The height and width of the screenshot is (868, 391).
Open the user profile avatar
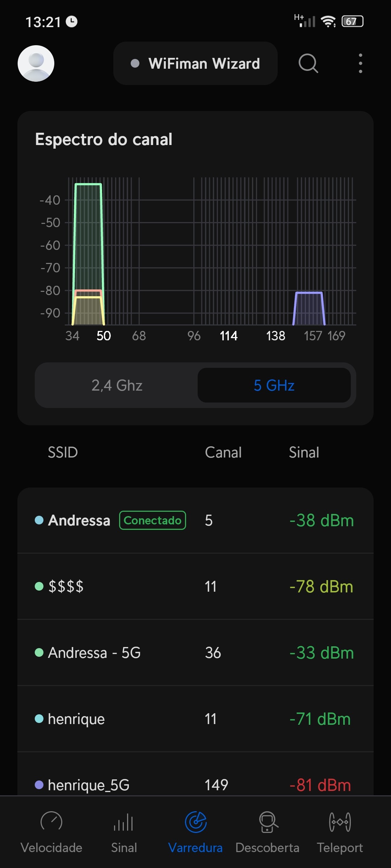[36, 63]
